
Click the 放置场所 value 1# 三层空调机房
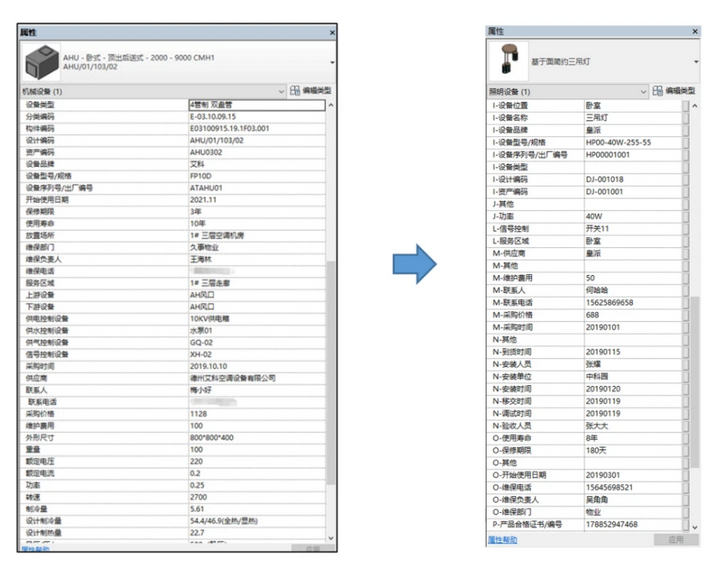click(217, 236)
